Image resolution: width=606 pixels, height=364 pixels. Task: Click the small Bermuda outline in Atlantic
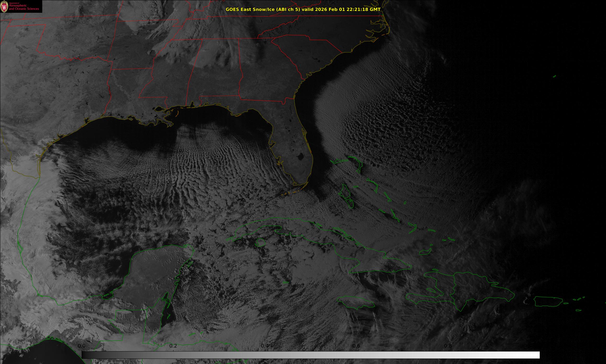(554, 76)
